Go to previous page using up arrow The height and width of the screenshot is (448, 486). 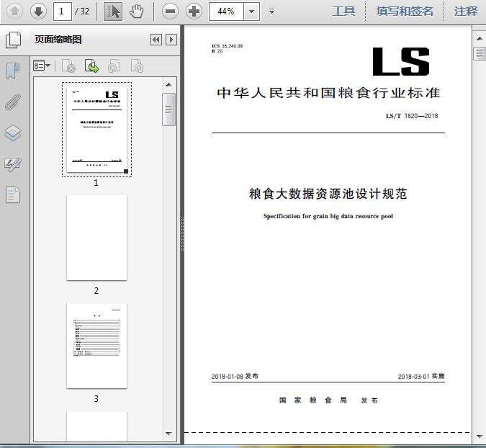15,11
